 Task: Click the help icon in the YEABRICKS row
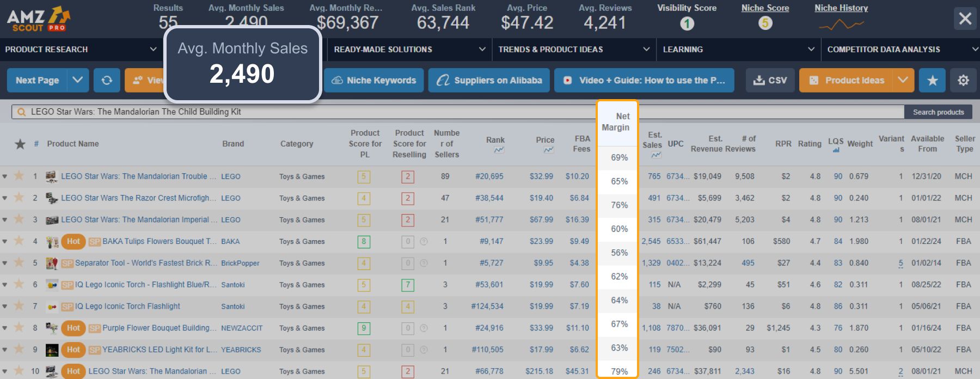[424, 350]
